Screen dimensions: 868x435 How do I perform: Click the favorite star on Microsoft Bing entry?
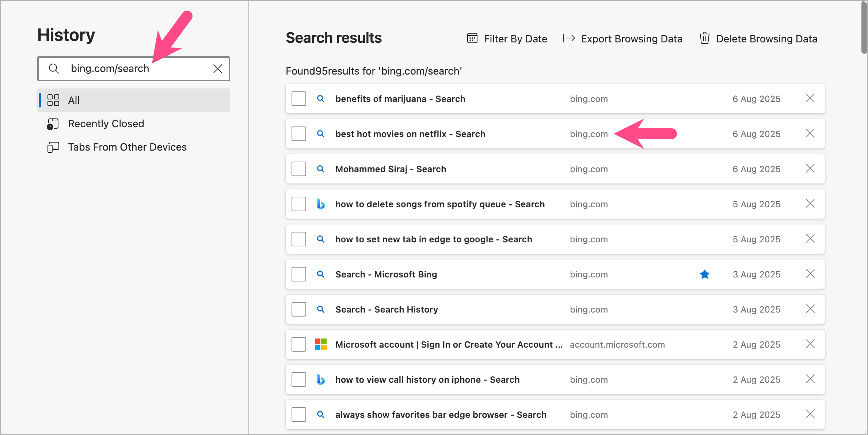[x=704, y=274]
